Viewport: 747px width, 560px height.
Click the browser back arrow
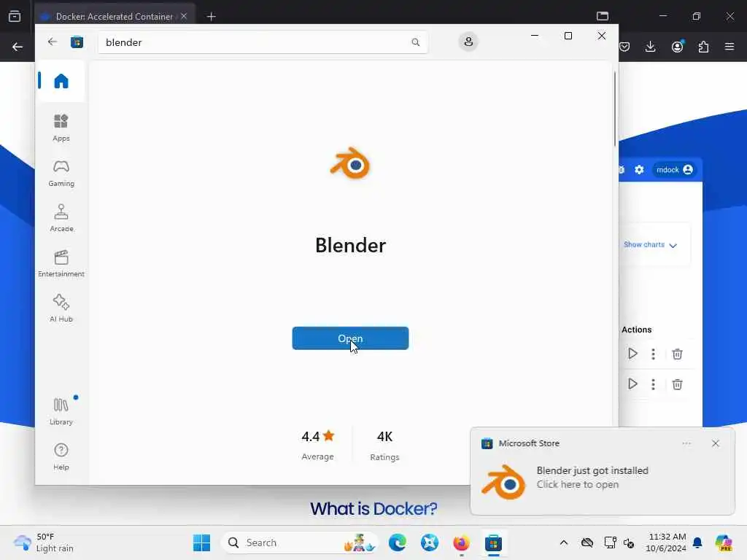pos(18,47)
